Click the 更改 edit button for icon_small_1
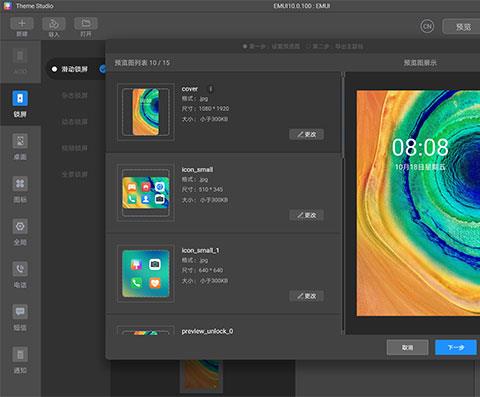The width and height of the screenshot is (480, 397). 307,296
